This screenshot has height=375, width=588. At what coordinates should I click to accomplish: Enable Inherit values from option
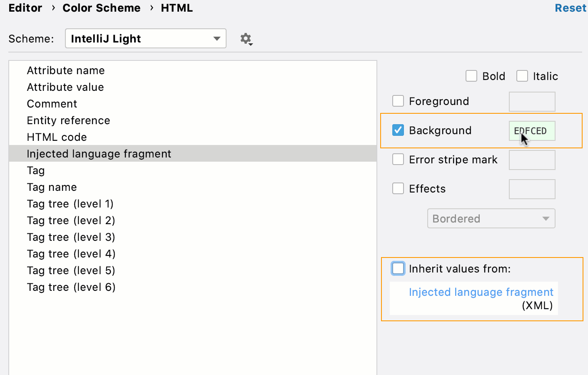pos(398,268)
